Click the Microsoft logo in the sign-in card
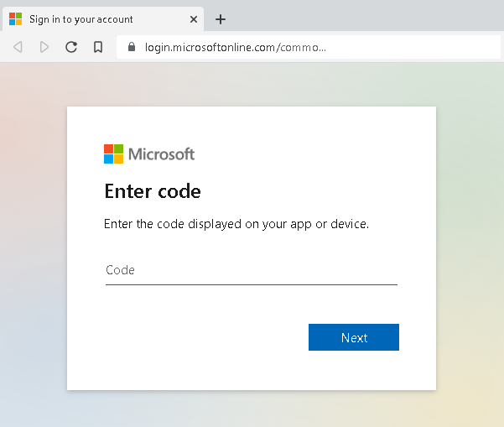Screen dimensions: 504x427 point(149,154)
